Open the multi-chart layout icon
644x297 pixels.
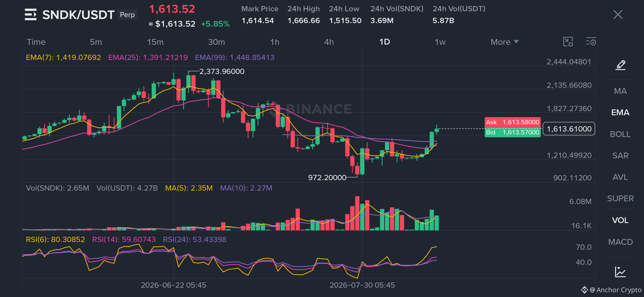pos(568,42)
